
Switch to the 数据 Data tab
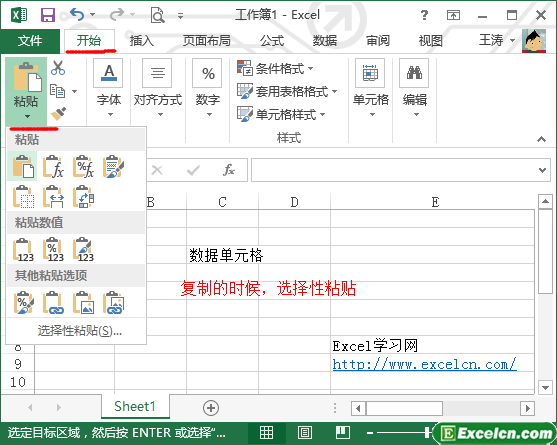click(325, 40)
